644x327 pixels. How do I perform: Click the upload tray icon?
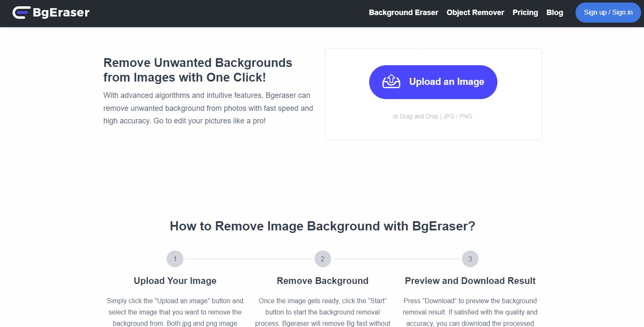tap(391, 82)
